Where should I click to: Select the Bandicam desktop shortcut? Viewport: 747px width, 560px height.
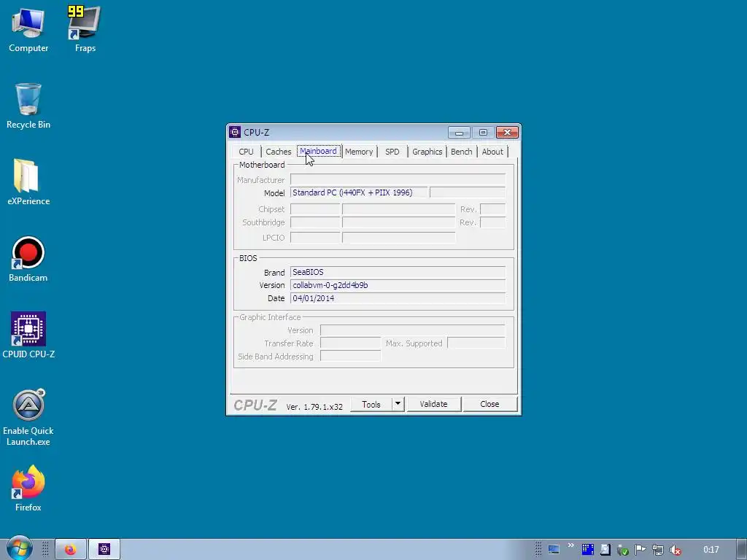(x=28, y=259)
